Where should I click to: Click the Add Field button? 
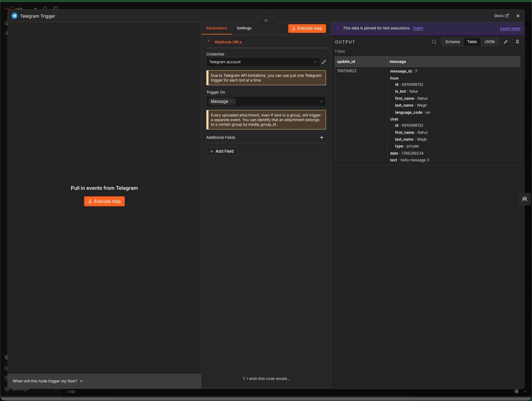222,151
